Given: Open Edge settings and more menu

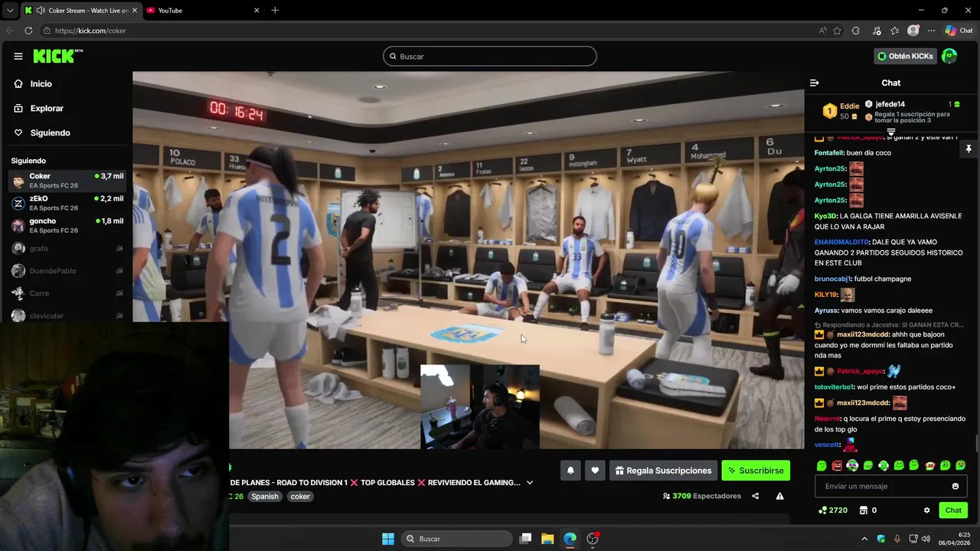Looking at the screenshot, I should 931,31.
